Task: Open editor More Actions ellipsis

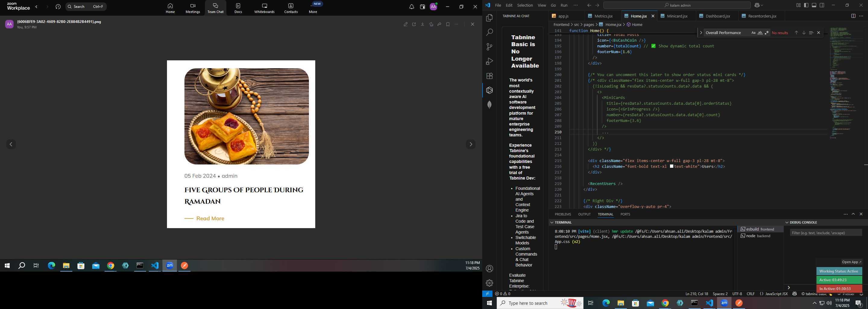Action: click(861, 16)
